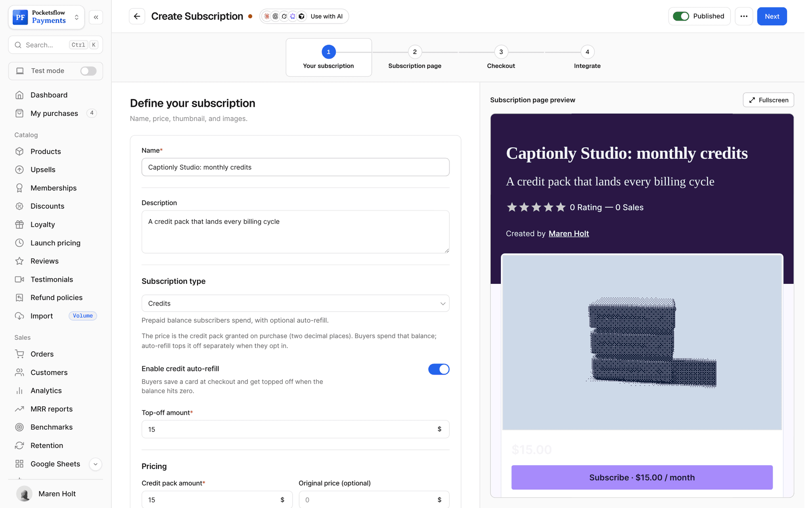The width and height of the screenshot is (812, 508).
Task: Click the Credit pack amount field
Action: 217,499
